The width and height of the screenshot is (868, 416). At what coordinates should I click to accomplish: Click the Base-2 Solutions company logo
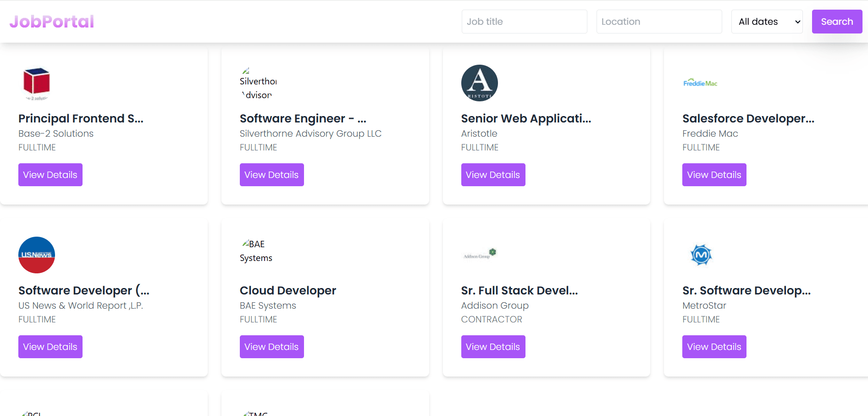36,83
